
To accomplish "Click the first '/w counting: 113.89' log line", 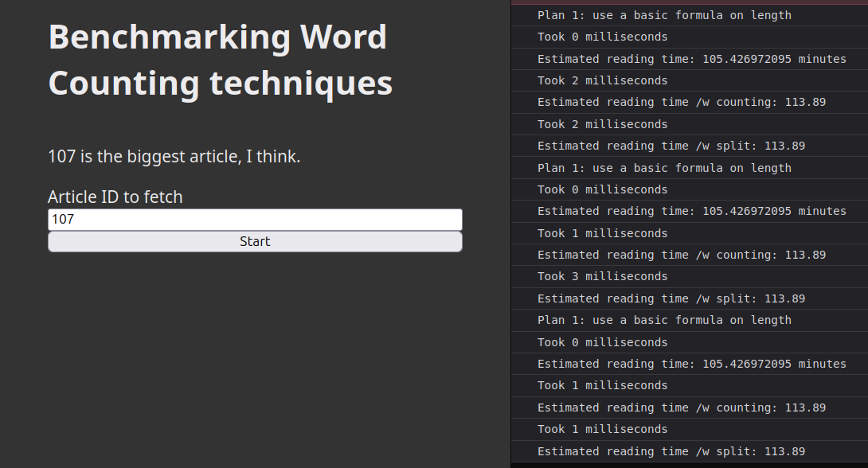I will (x=681, y=102).
